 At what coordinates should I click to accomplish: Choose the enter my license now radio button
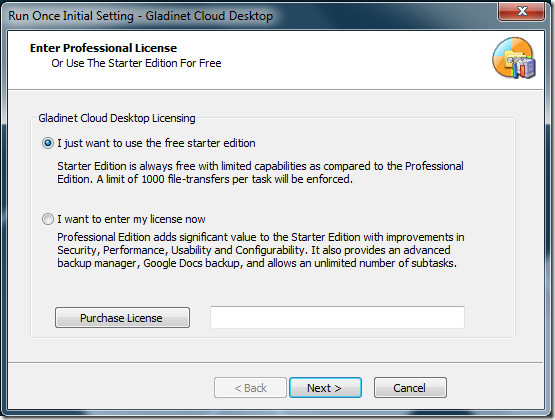pos(48,219)
